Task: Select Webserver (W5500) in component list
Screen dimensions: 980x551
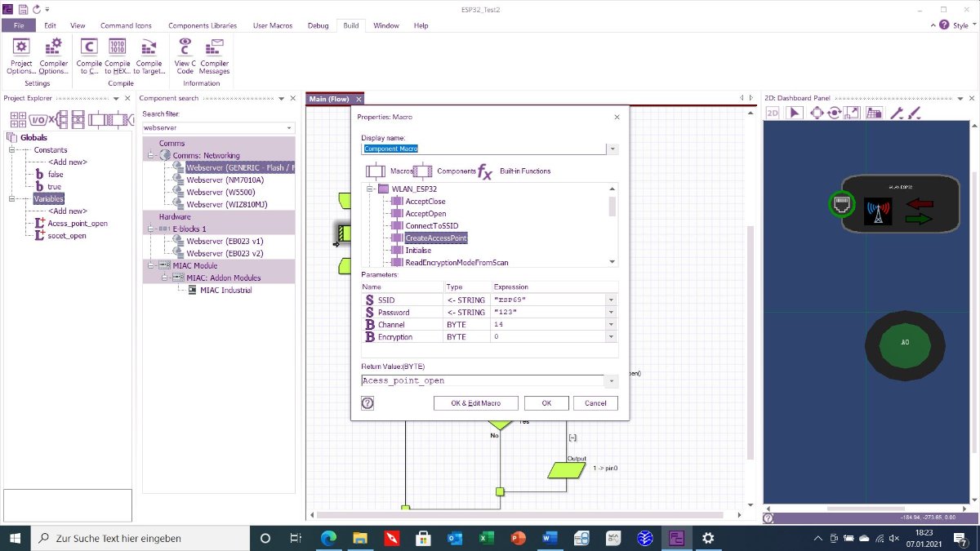Action: [x=220, y=192]
